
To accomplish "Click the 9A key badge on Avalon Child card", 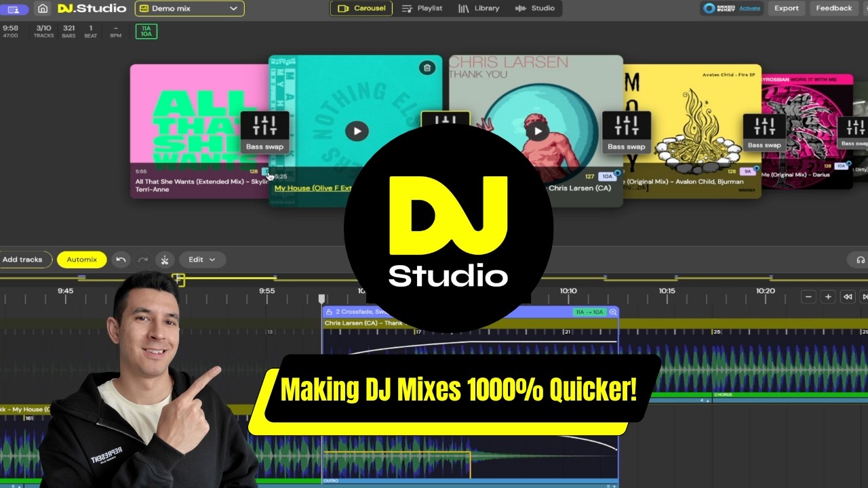I will coord(747,171).
